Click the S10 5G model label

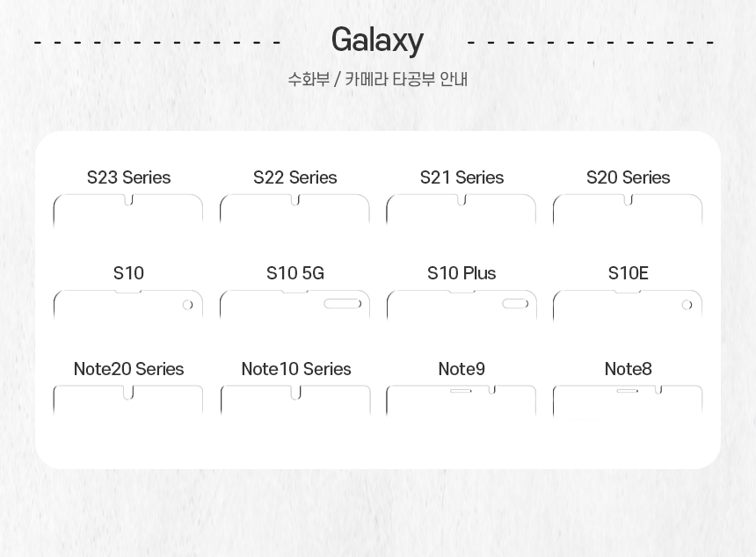coord(295,273)
